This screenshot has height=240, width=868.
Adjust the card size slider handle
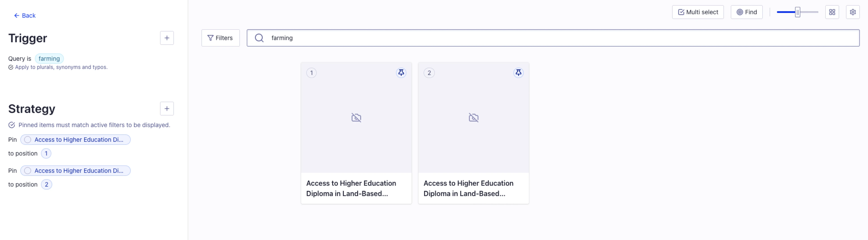point(797,12)
